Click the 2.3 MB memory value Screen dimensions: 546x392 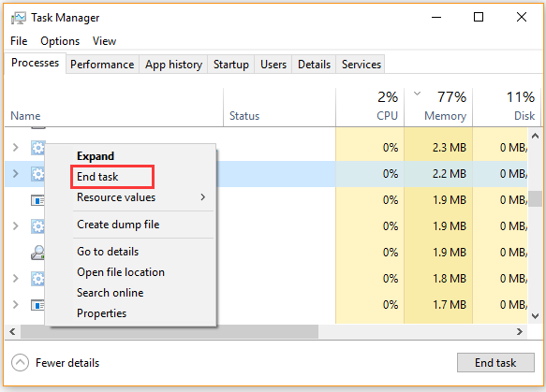[450, 148]
